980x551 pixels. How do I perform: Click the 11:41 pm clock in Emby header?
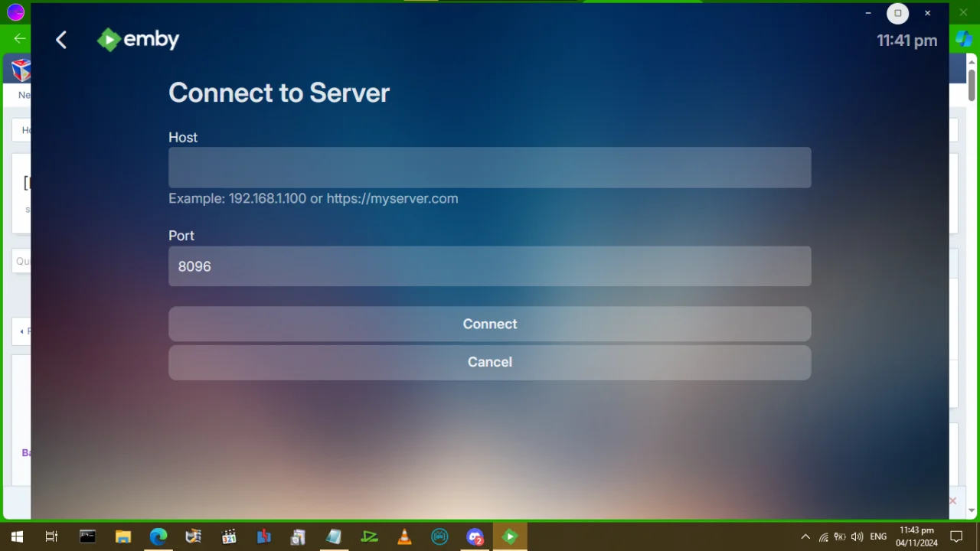tap(906, 41)
